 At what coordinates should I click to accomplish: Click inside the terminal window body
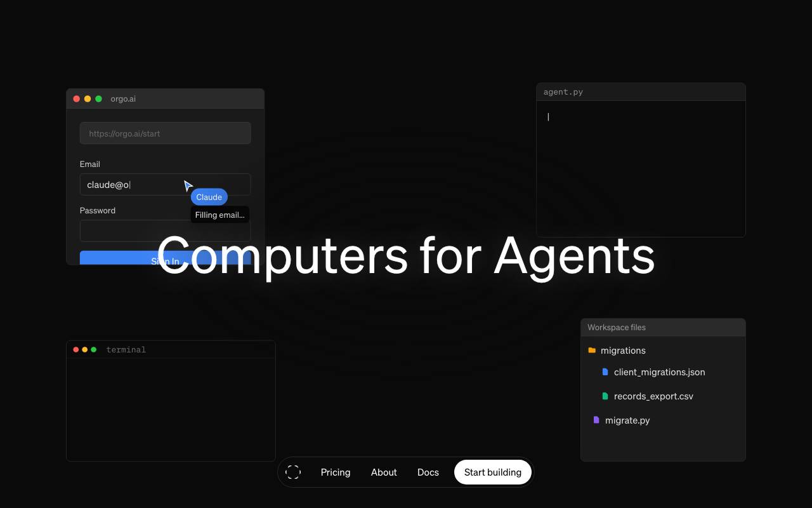(x=171, y=410)
